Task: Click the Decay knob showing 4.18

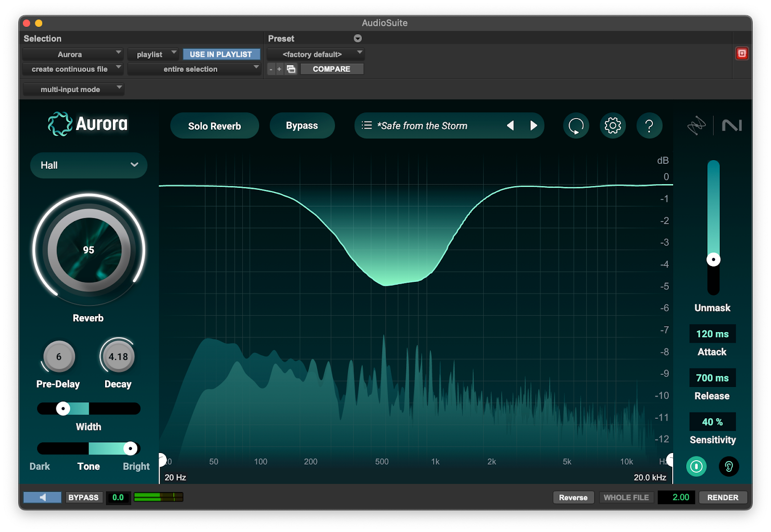Action: (x=118, y=357)
